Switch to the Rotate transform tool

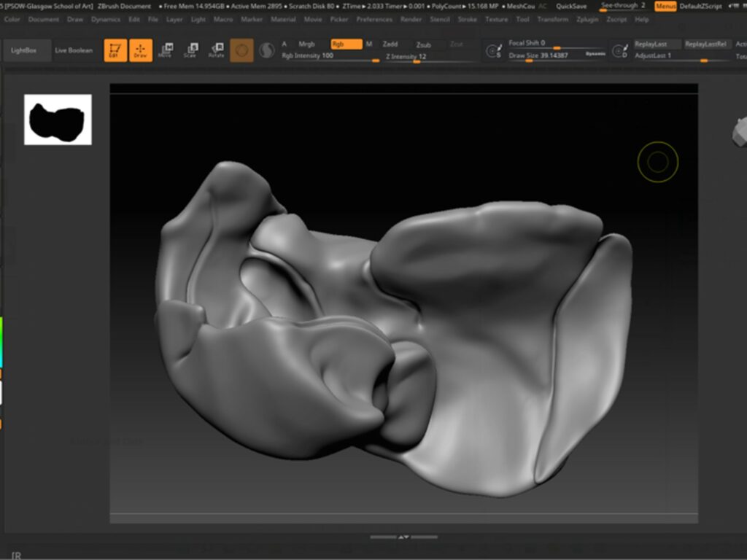point(216,50)
